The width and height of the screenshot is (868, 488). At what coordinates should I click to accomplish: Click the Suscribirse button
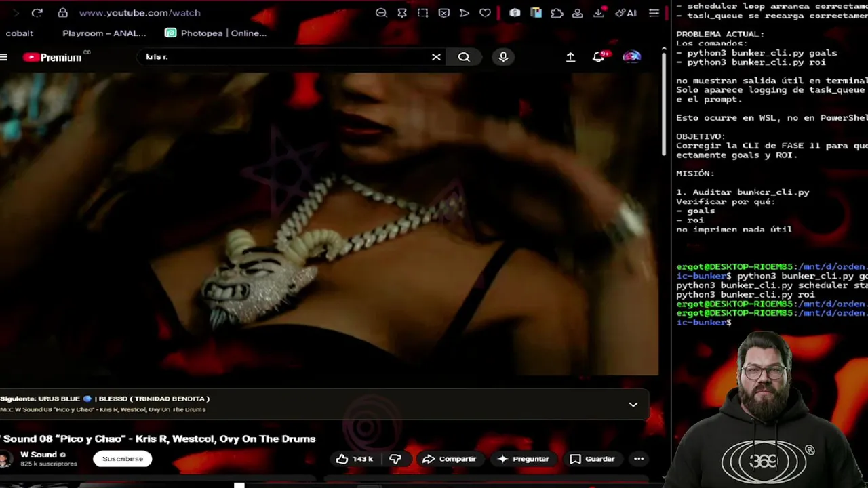pos(123,459)
